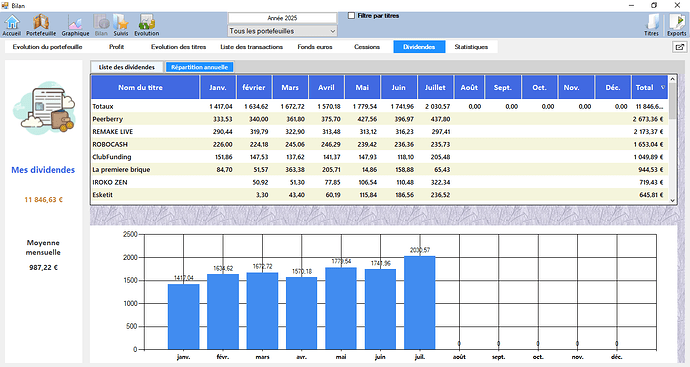Select the Peerberry row
Image resolution: width=690 pixels, height=367 pixels.
(380, 119)
